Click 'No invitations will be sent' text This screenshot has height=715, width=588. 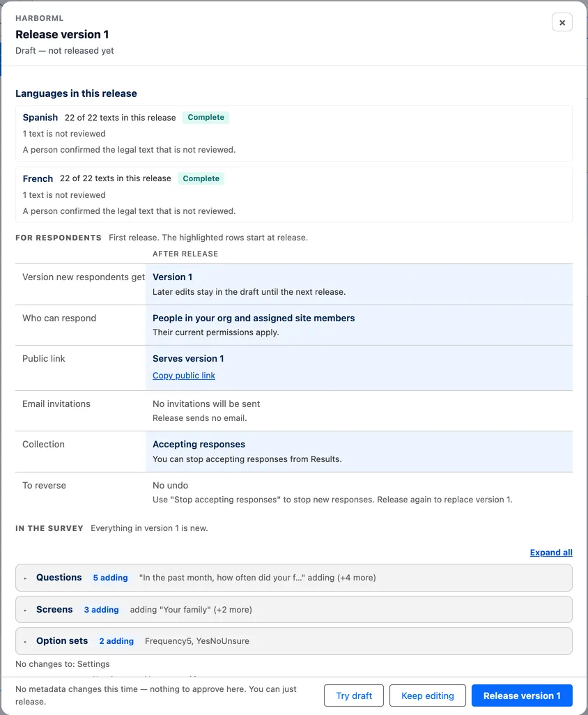click(x=206, y=403)
